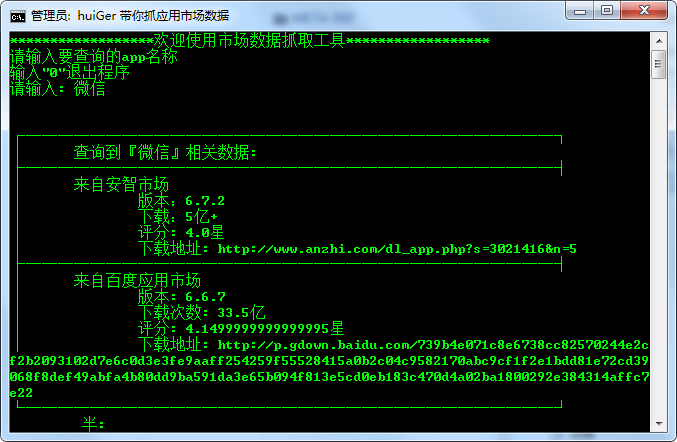Click the '来自百度应用市场' heading
This screenshot has width=677, height=442.
click(x=137, y=281)
